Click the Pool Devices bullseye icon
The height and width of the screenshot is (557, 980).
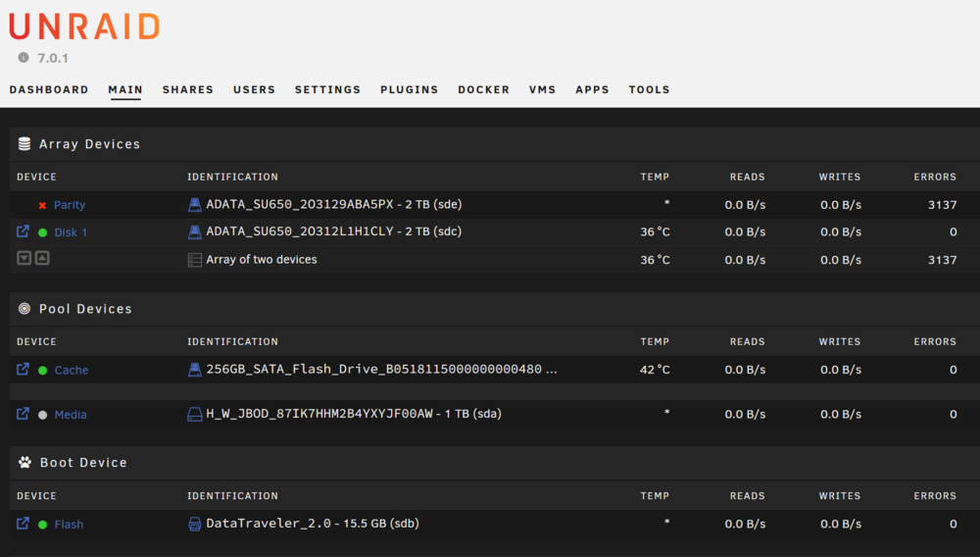(x=24, y=308)
